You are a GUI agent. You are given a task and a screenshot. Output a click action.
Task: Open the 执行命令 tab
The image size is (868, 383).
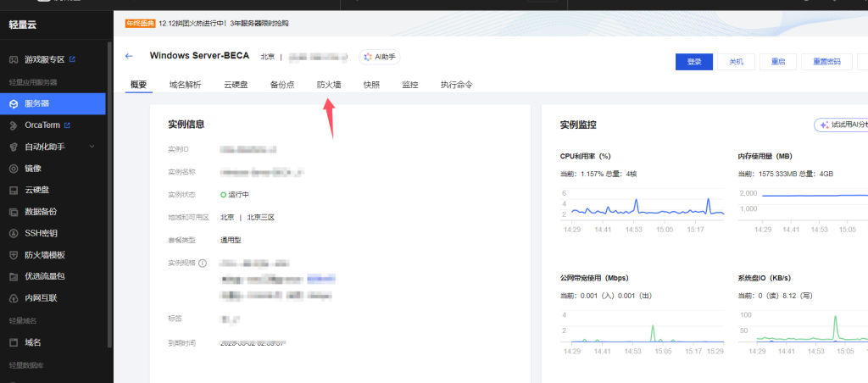457,85
